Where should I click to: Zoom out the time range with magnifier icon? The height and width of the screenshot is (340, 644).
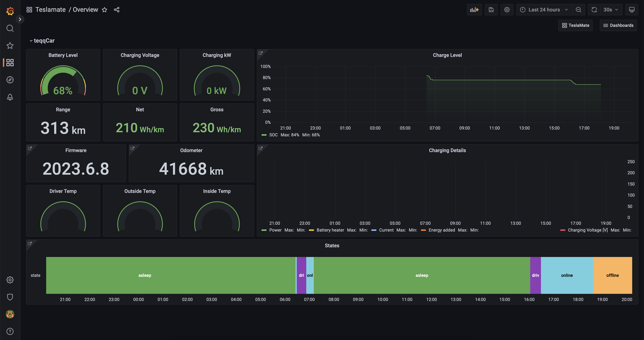click(x=579, y=9)
